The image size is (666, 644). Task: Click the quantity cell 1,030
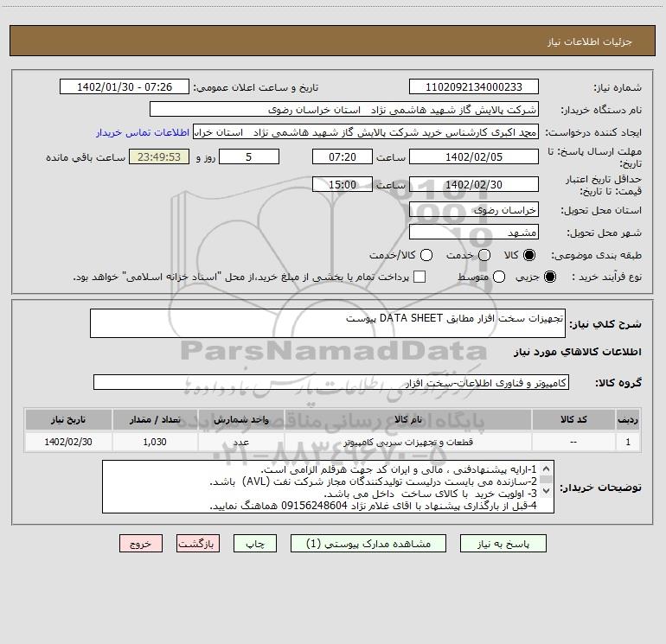pos(155,442)
